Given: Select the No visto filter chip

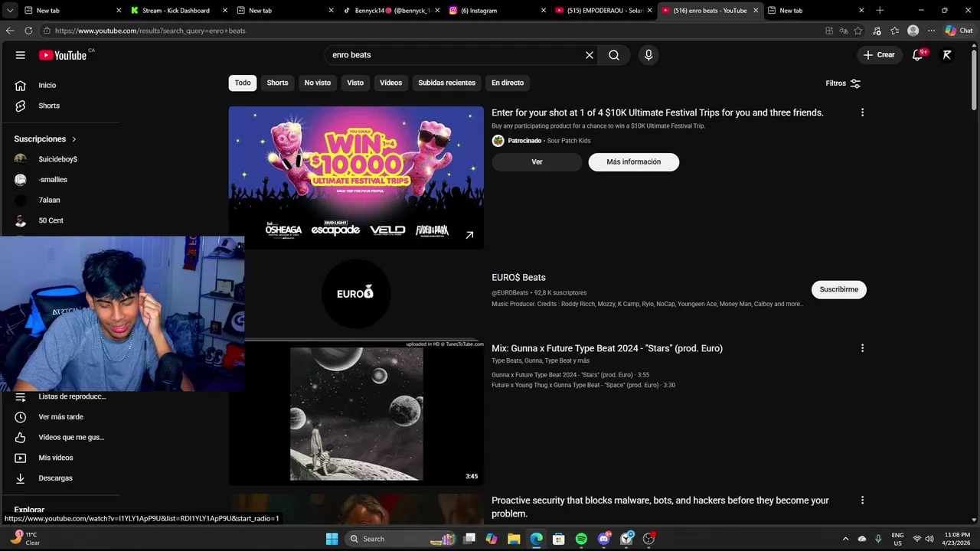Looking at the screenshot, I should pyautogui.click(x=318, y=83).
